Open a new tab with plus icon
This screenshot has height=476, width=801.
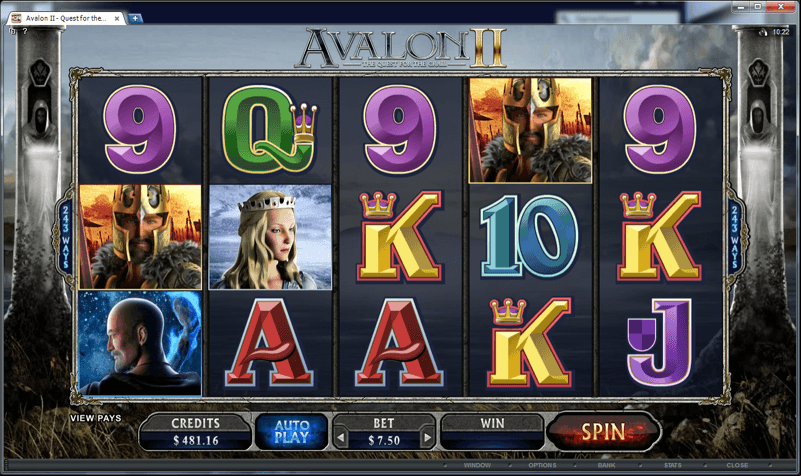coord(135,18)
